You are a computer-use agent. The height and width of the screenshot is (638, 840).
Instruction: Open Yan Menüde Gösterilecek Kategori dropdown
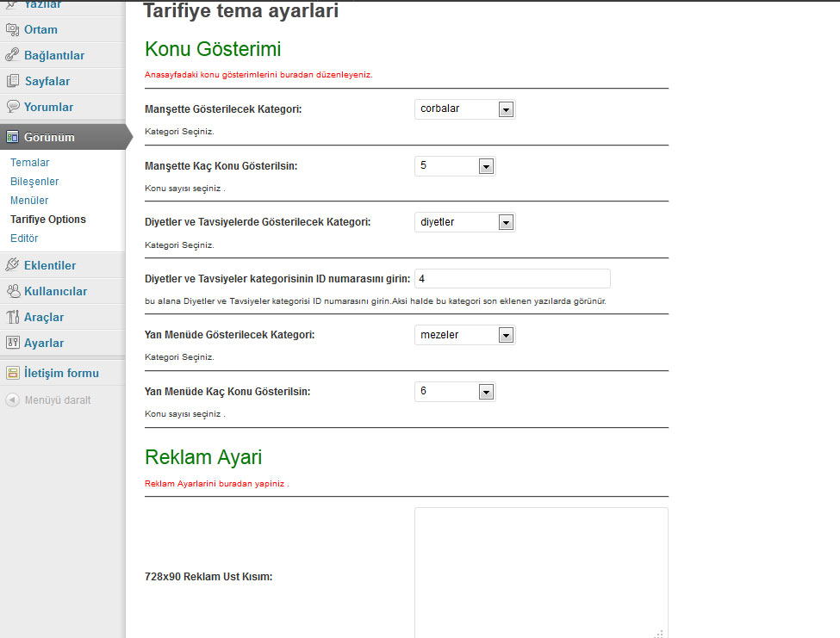[464, 335]
